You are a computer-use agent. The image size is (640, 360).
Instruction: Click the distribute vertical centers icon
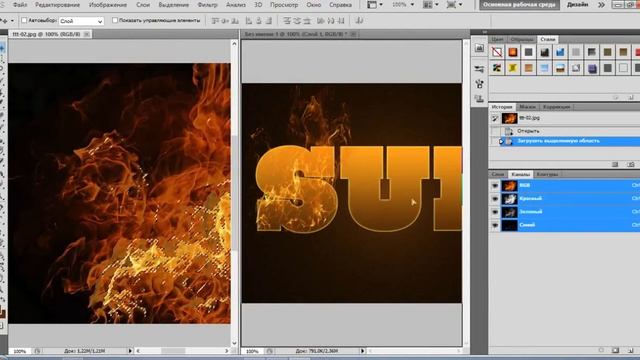coord(297,21)
